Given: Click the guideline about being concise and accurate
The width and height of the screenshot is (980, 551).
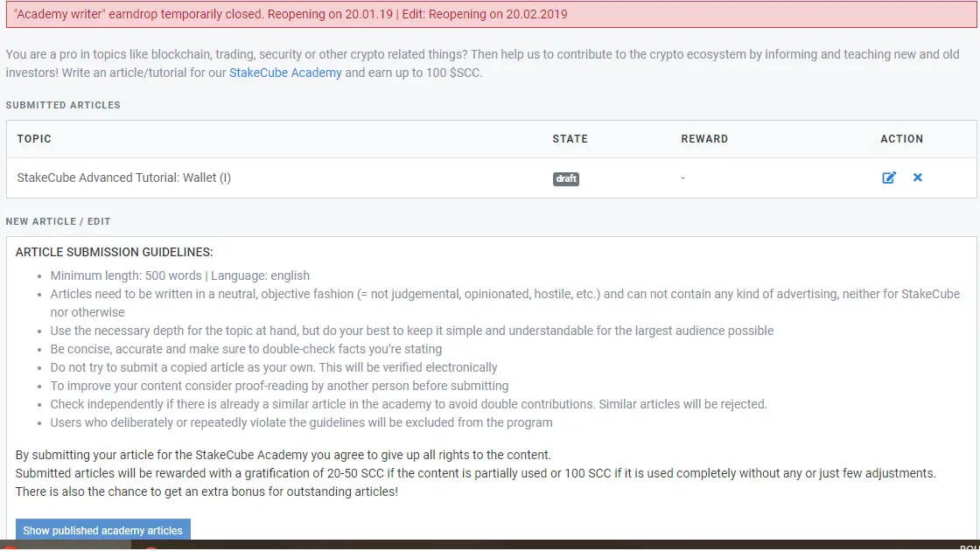Looking at the screenshot, I should pyautogui.click(x=246, y=349).
